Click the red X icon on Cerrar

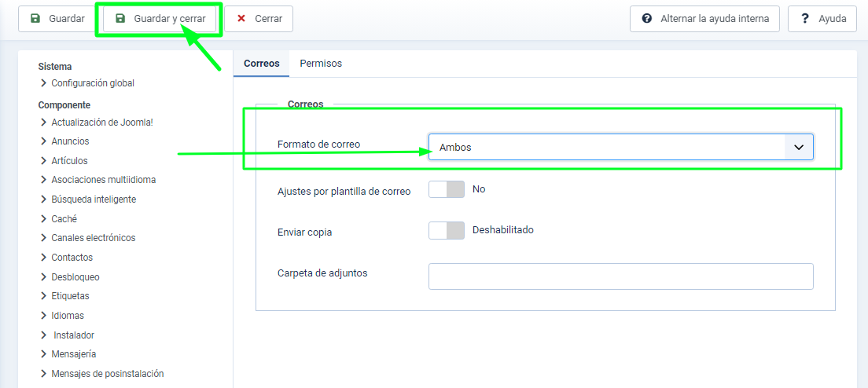coord(241,18)
